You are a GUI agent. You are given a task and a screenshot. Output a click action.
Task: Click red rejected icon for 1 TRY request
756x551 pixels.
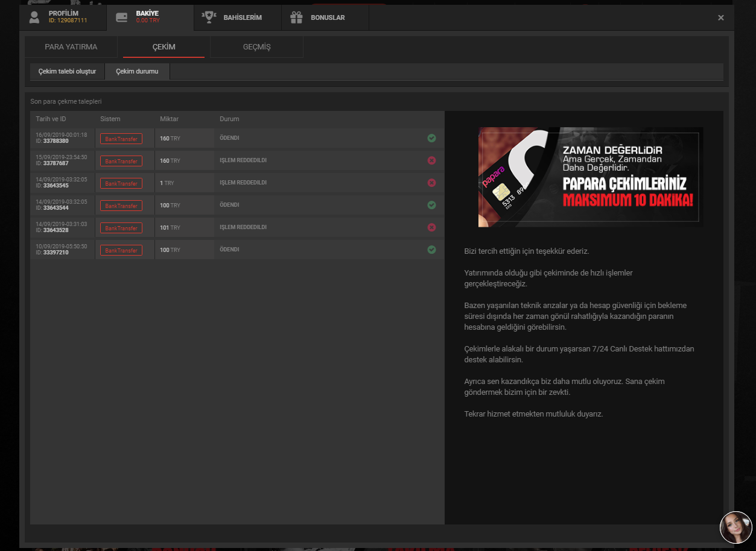pyautogui.click(x=431, y=183)
